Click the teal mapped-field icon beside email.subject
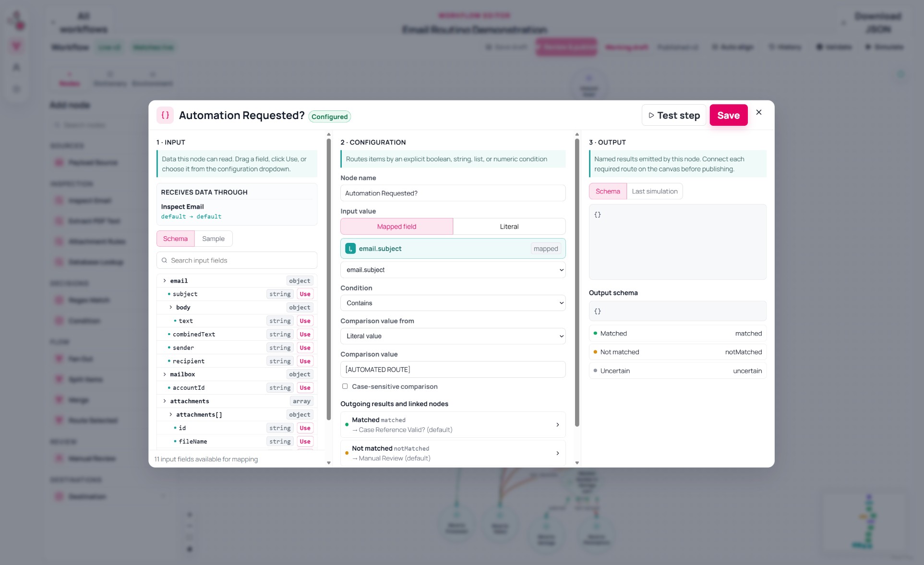 click(x=350, y=249)
